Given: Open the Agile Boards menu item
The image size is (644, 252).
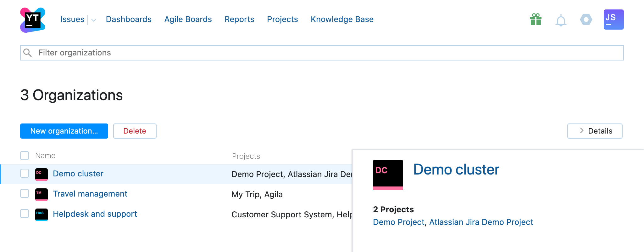Looking at the screenshot, I should (x=188, y=20).
